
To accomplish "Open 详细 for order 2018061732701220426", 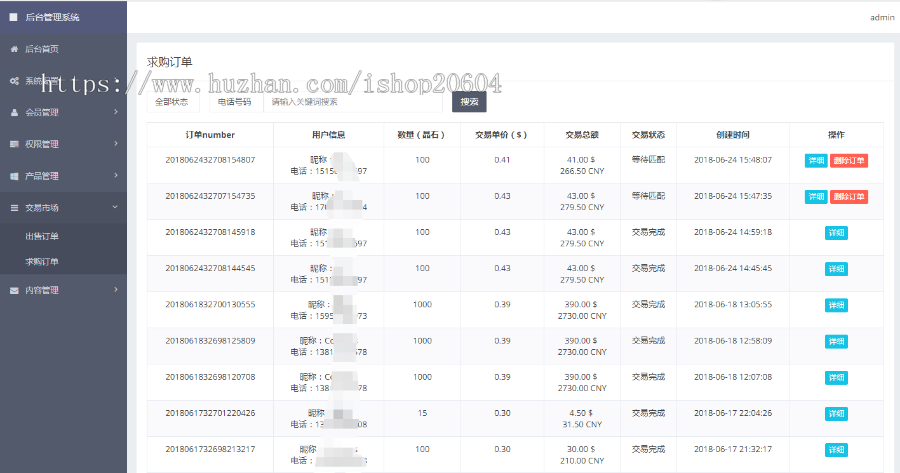I will coord(836,414).
